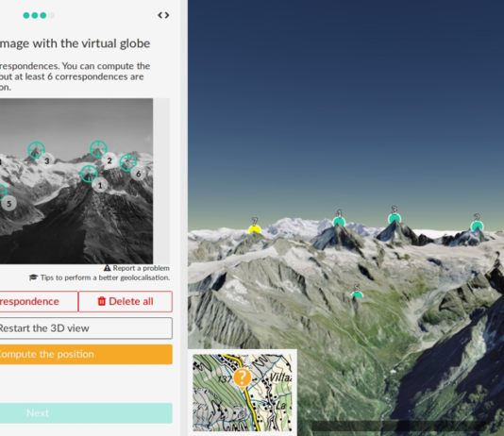Click the orange question mark map pin
Screen dimensions: 504x436
(242, 378)
